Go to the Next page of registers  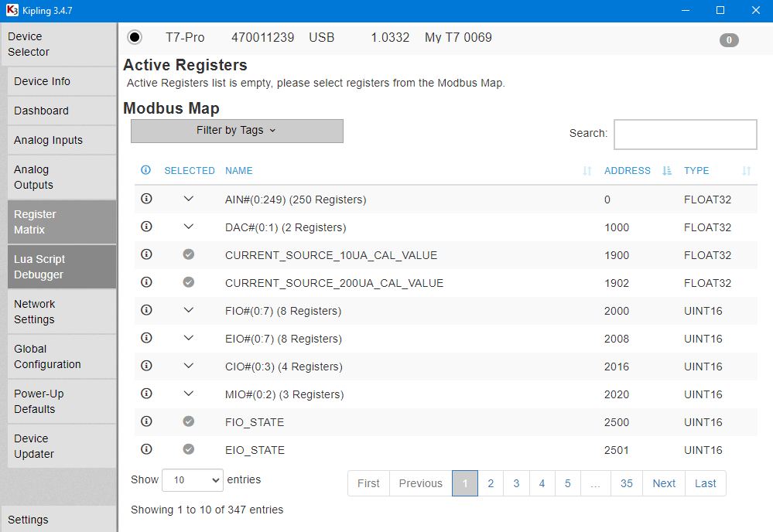coord(664,483)
